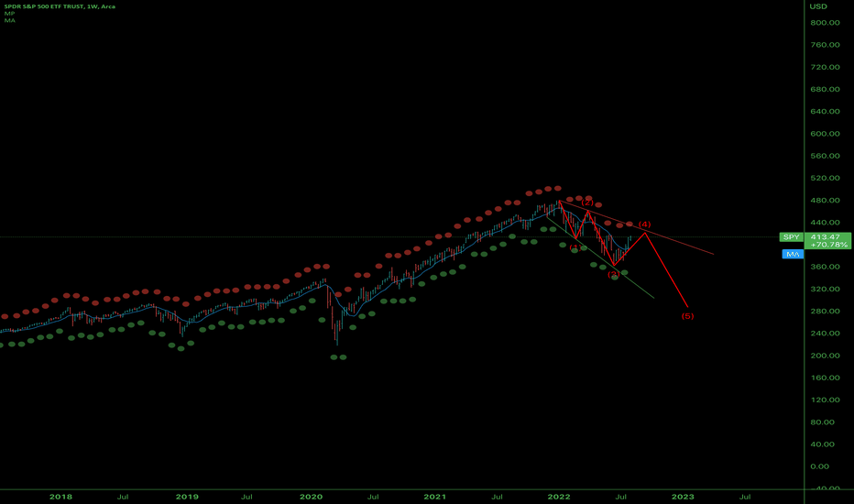854x504 pixels.
Task: Click the 413.47 current price label
Action: click(x=825, y=237)
